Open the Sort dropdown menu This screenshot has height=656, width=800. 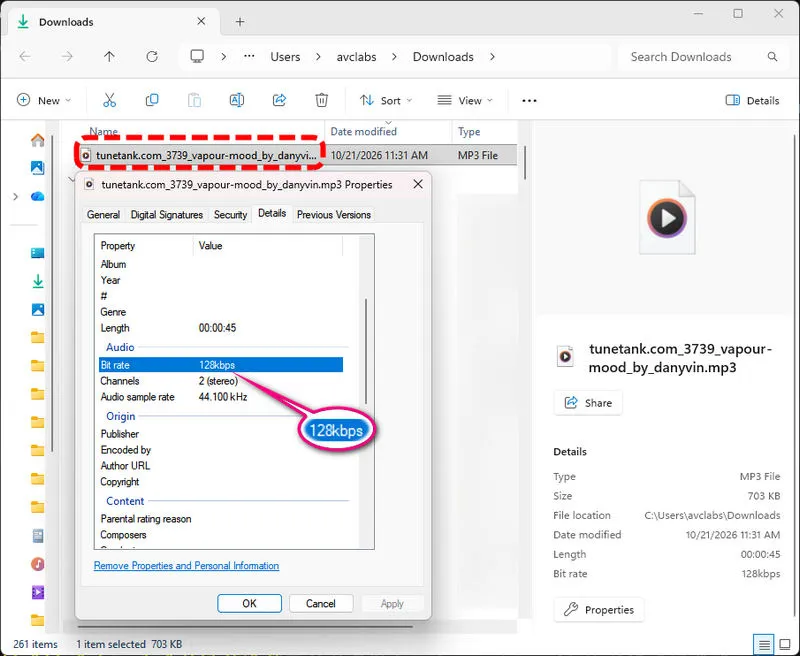click(x=386, y=100)
